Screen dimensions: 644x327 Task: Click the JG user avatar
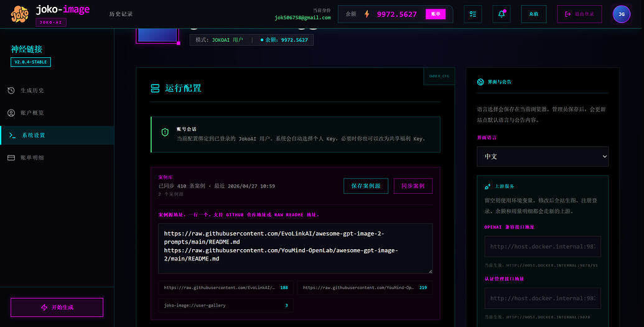(x=622, y=14)
